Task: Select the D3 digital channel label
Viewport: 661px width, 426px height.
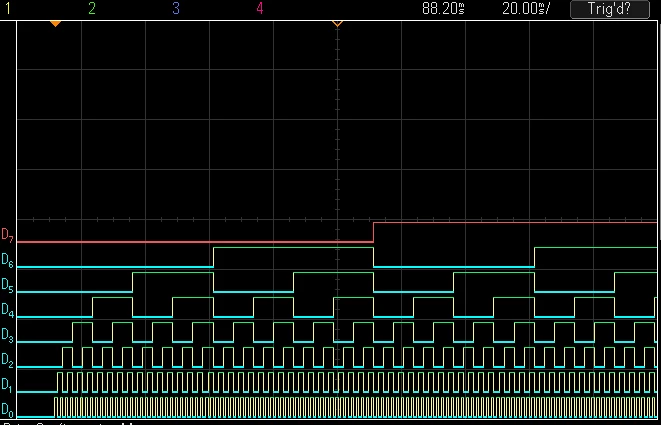Action: pos(8,335)
